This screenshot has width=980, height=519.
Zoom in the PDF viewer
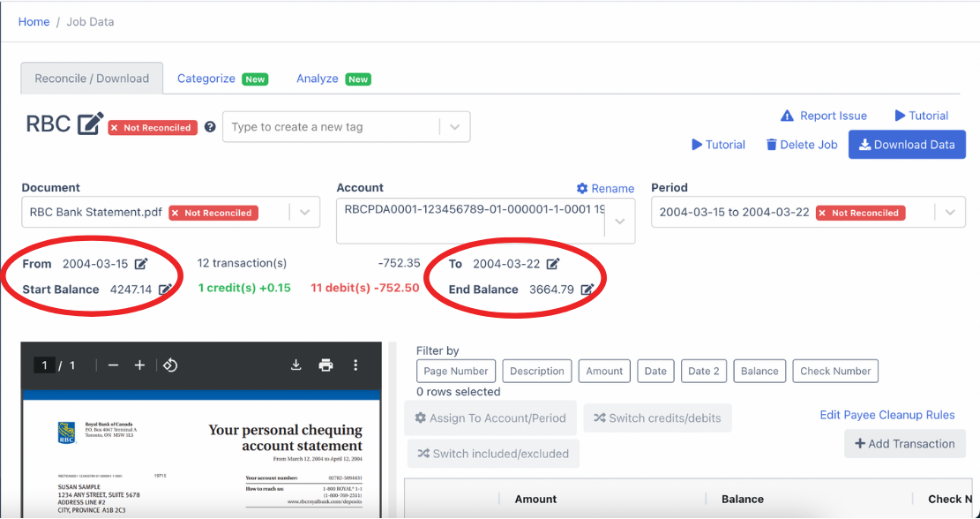point(139,365)
